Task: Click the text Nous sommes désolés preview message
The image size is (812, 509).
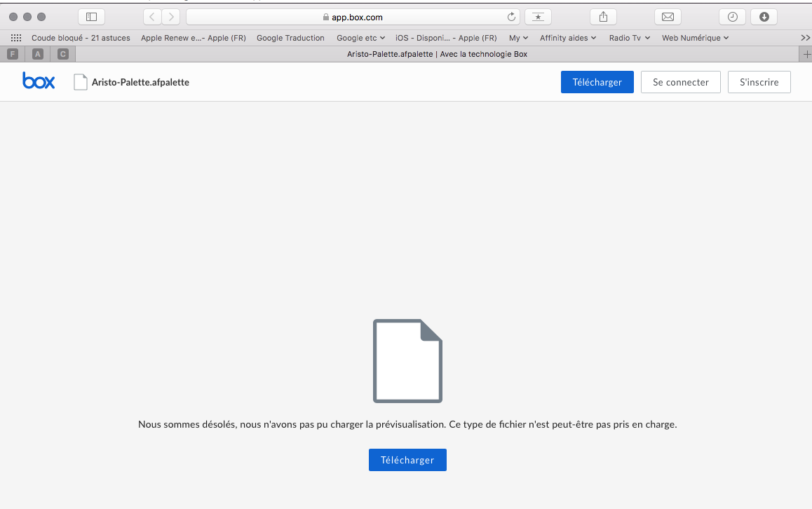Action: (407, 425)
